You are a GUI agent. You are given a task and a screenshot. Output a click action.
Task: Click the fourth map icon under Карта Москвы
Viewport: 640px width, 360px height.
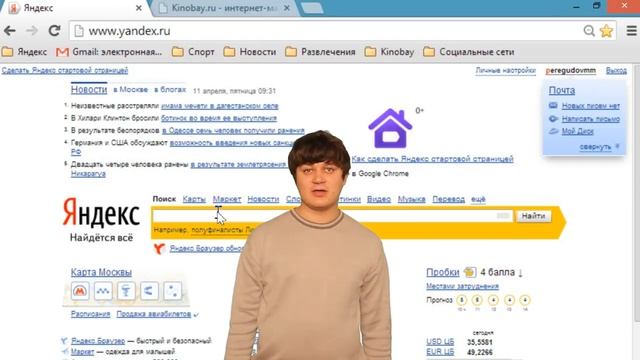149,291
